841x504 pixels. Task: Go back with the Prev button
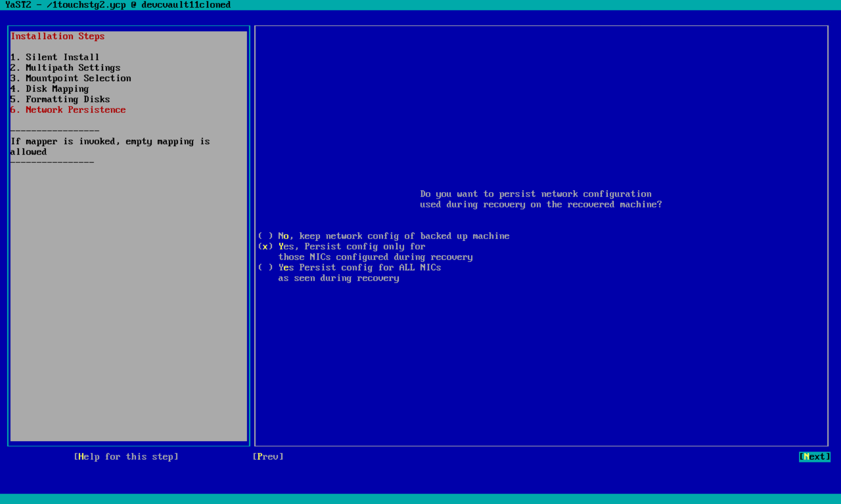[x=268, y=456]
